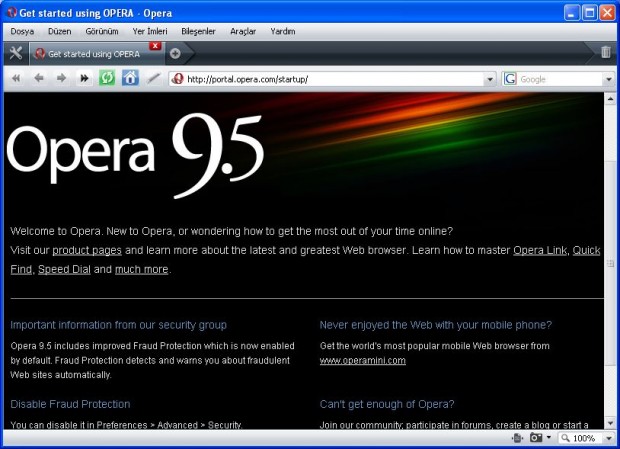Screen dimensions: 620x449
Task: Click the scrollbar down arrow
Action: point(611,424)
